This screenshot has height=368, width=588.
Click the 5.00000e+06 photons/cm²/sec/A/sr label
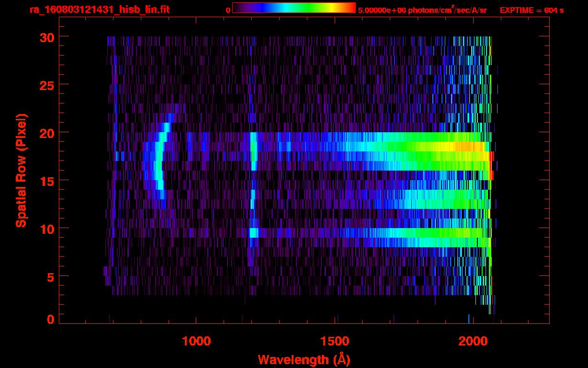(x=422, y=10)
